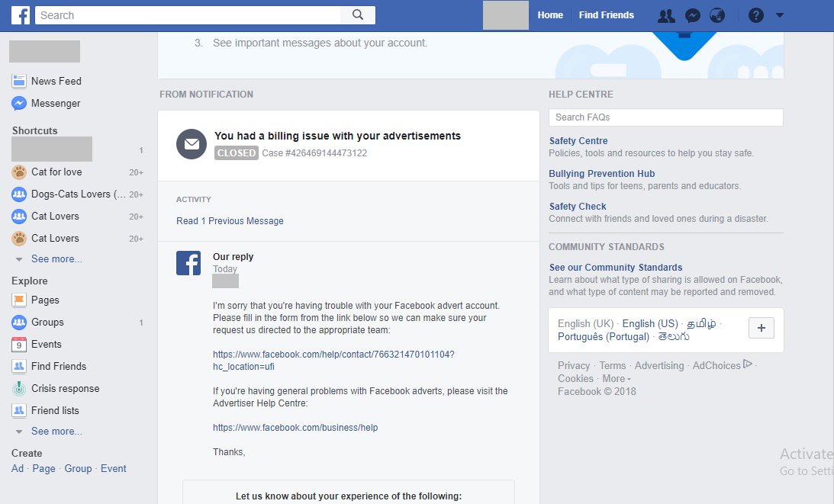Viewport: 834px width, 504px height.
Task: Create an Ad link
Action: pyautogui.click(x=18, y=468)
